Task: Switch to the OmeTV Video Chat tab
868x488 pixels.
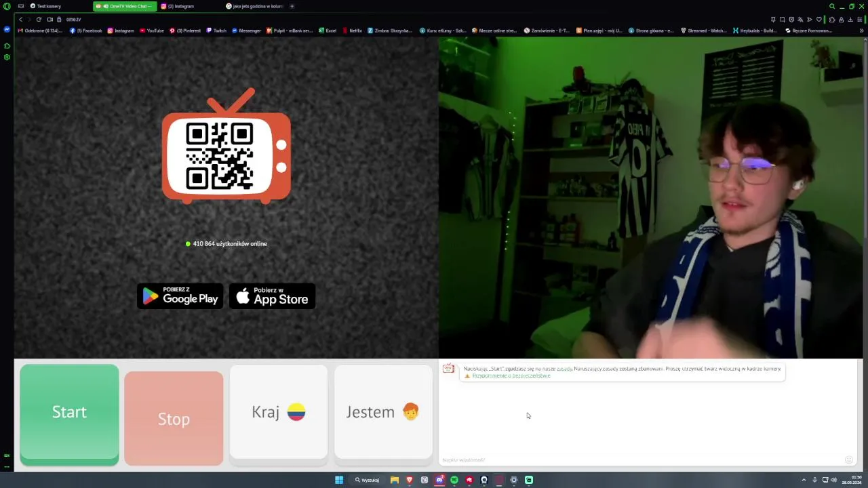Action: click(125, 6)
